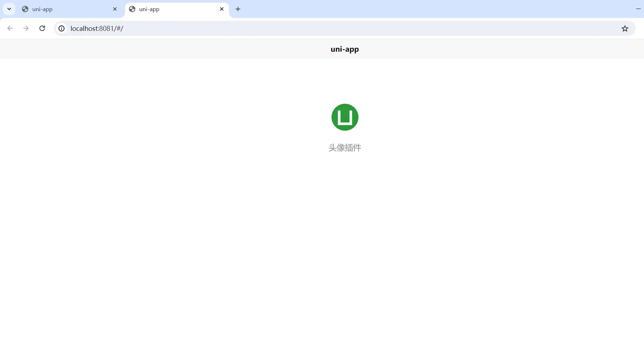The height and width of the screenshot is (354, 644).
Task: Select the second active uni-app tab
Action: 177,9
